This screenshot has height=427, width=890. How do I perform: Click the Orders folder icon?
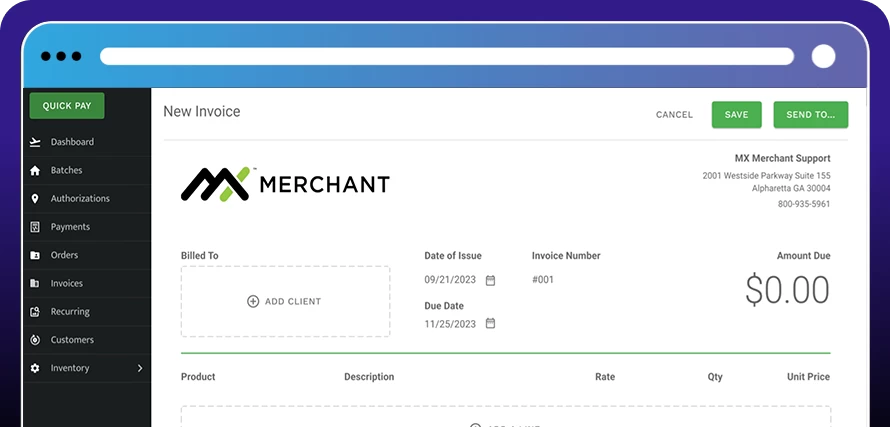click(x=35, y=256)
